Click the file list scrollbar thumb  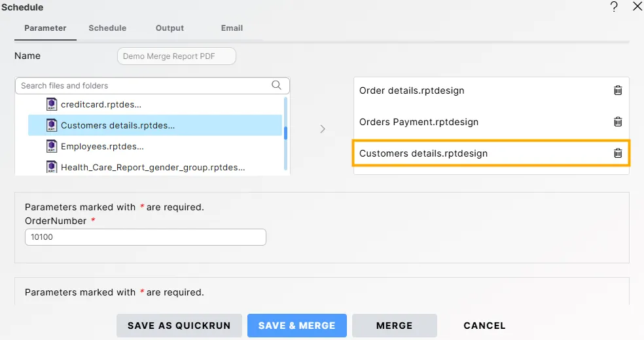tap(285, 133)
